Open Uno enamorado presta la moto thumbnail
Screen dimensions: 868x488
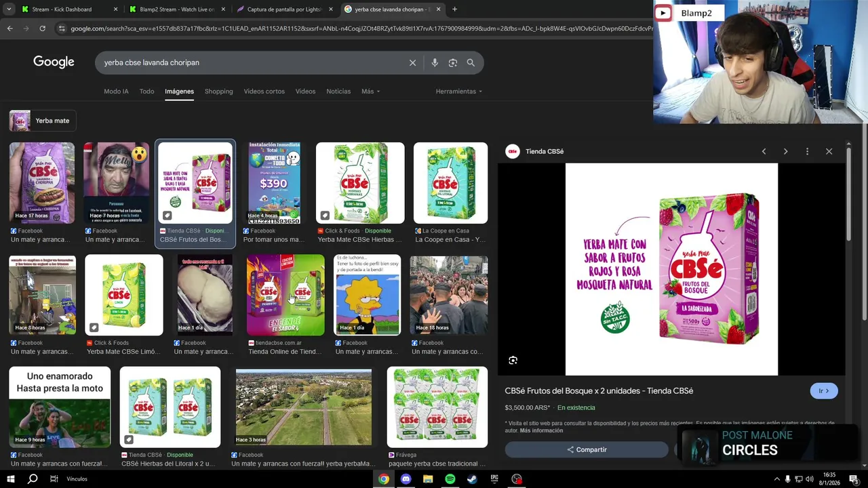pyautogui.click(x=60, y=407)
